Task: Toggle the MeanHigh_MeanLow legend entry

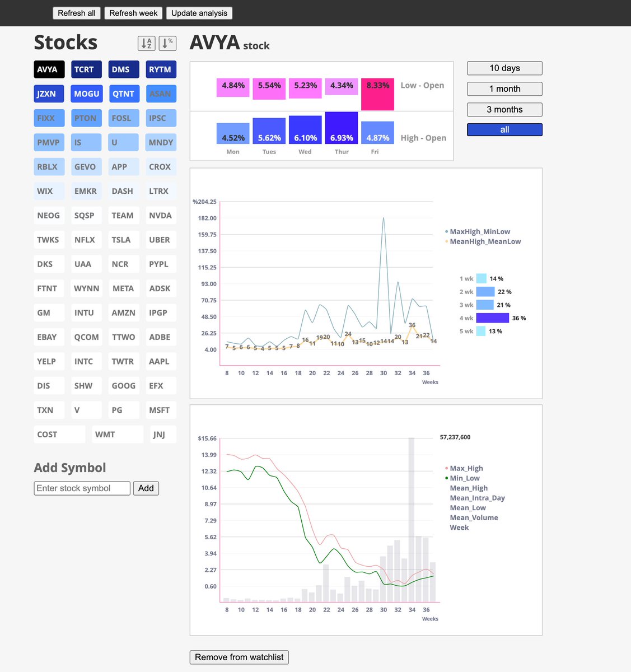Action: tap(485, 241)
